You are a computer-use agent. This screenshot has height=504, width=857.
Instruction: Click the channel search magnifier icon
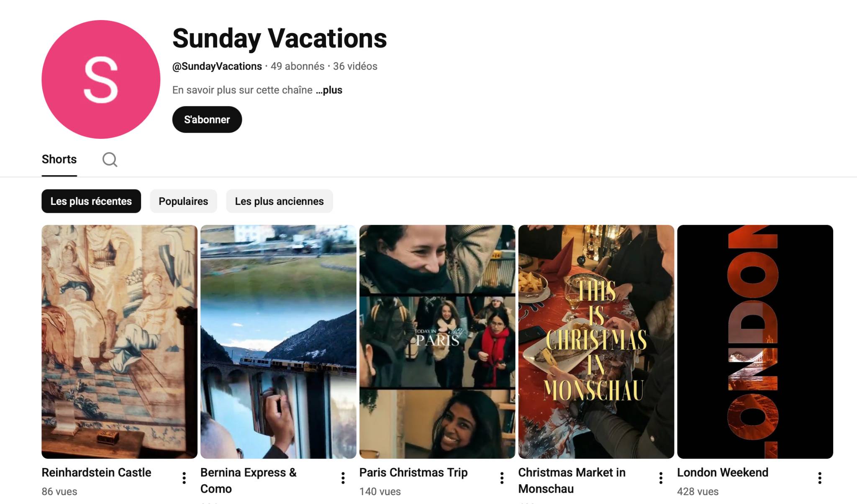[x=110, y=159]
